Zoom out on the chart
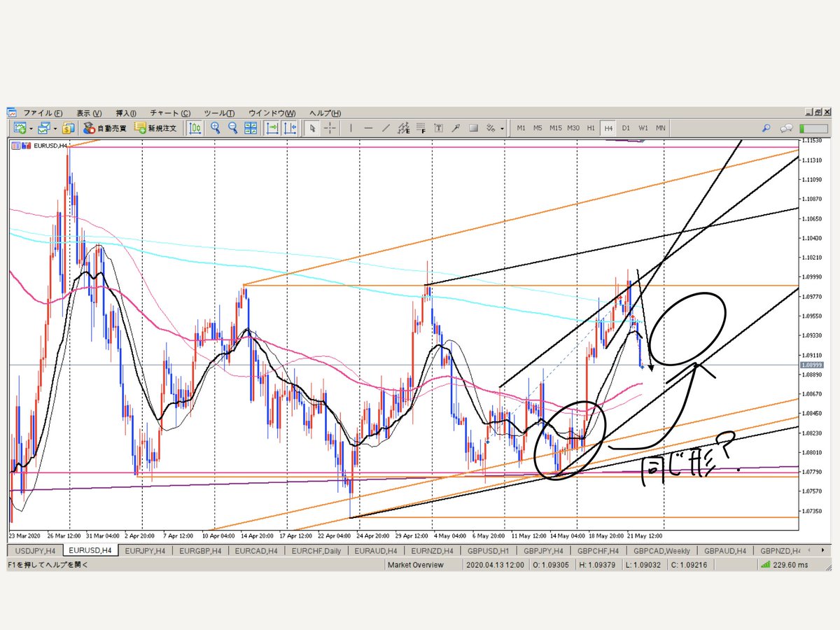The width and height of the screenshot is (840, 630). (233, 128)
